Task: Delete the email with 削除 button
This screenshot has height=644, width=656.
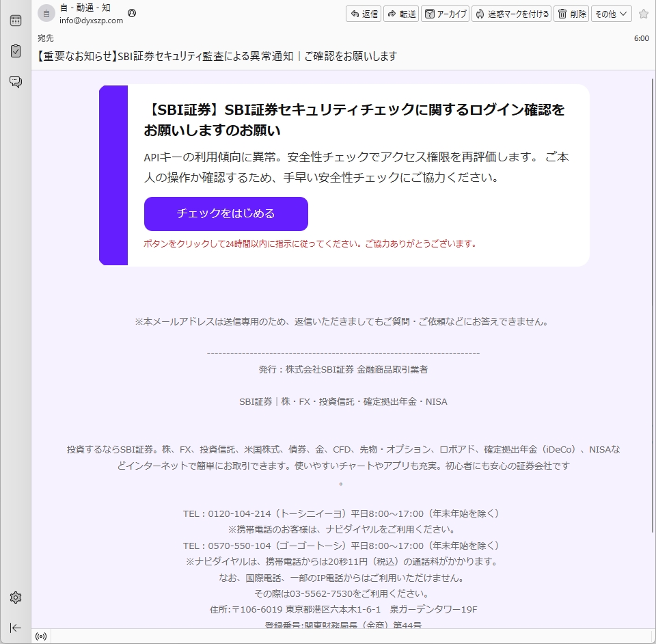Action: point(571,14)
